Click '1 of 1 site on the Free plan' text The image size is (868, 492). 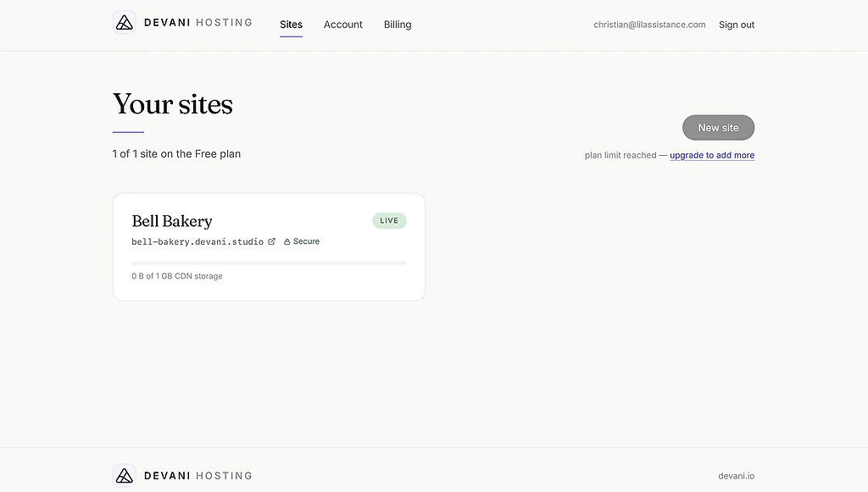(176, 153)
